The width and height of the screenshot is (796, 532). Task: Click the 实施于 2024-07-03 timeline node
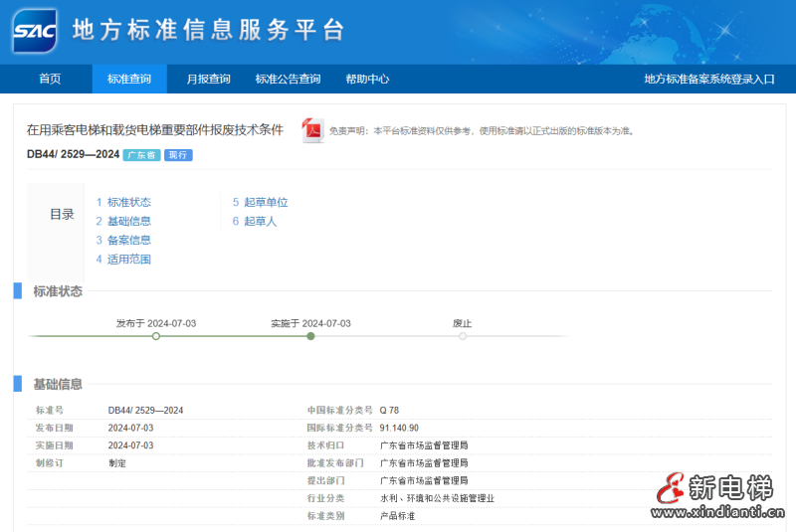click(x=310, y=336)
